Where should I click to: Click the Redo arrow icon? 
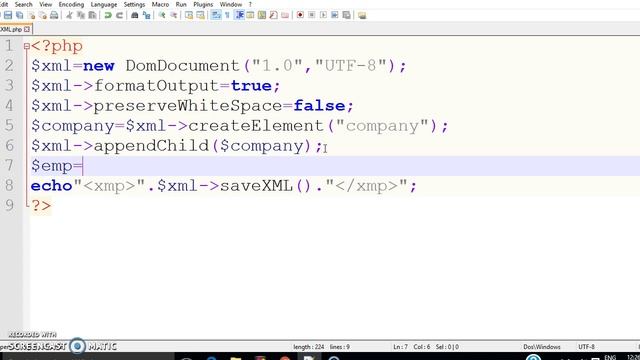pos(120,16)
